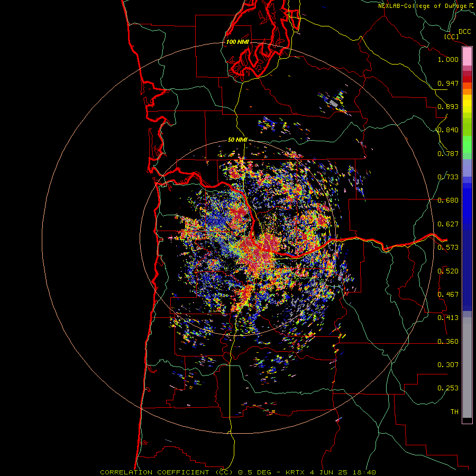
Task: Select the 0.947 value on the color scale
Action: pyautogui.click(x=448, y=83)
